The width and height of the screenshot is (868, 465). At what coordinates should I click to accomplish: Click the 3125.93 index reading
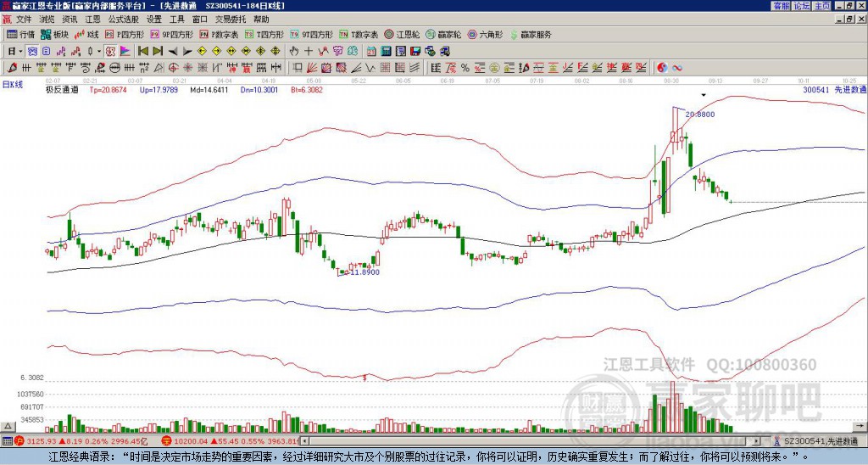[42, 441]
